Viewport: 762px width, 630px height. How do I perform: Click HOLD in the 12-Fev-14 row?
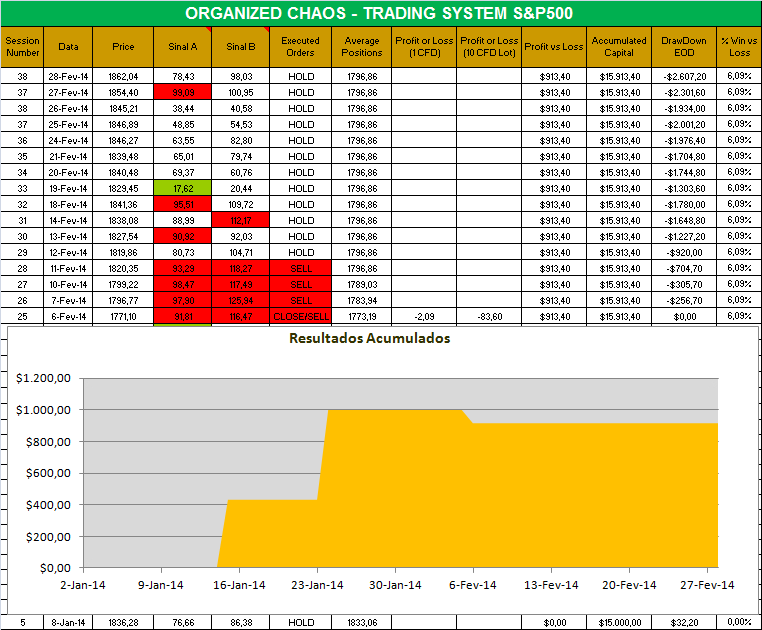click(x=300, y=252)
